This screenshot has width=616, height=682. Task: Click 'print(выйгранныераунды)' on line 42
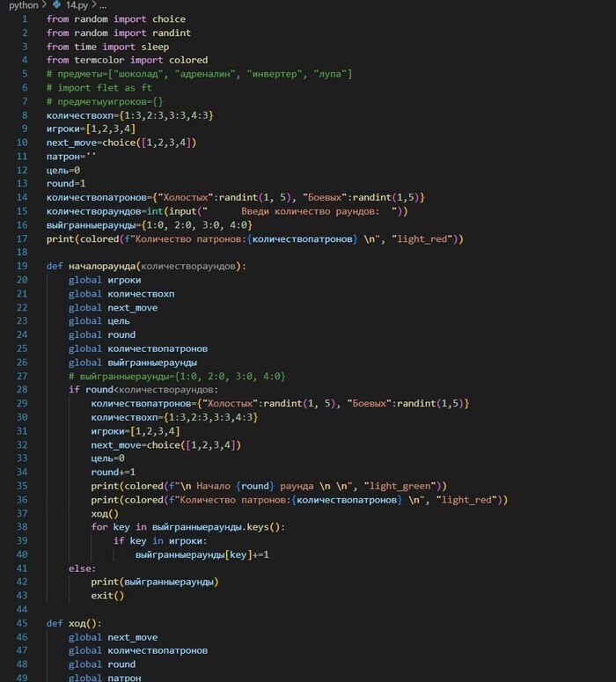pos(155,582)
